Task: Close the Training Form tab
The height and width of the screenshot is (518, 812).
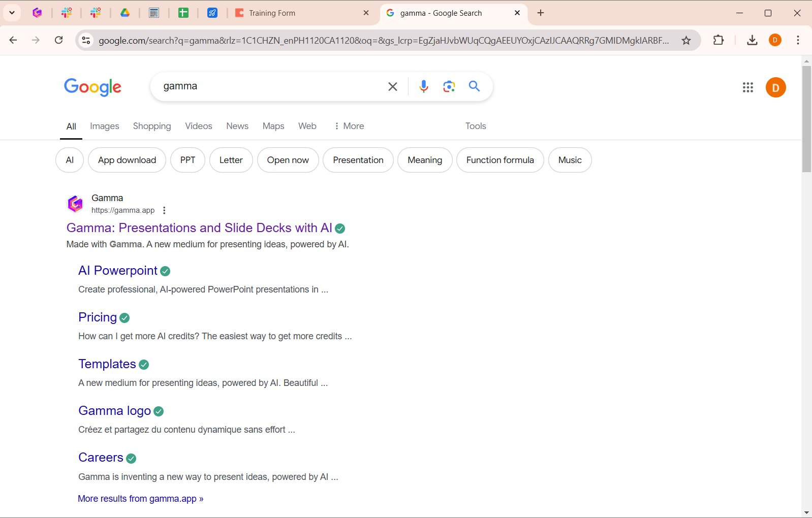Action: (x=366, y=13)
